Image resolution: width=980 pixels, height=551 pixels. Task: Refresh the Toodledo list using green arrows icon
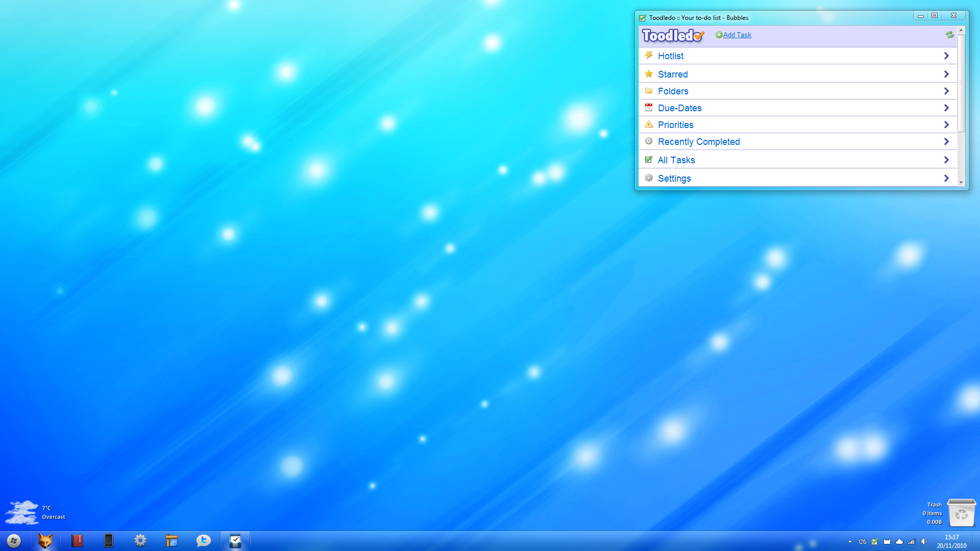(x=949, y=35)
